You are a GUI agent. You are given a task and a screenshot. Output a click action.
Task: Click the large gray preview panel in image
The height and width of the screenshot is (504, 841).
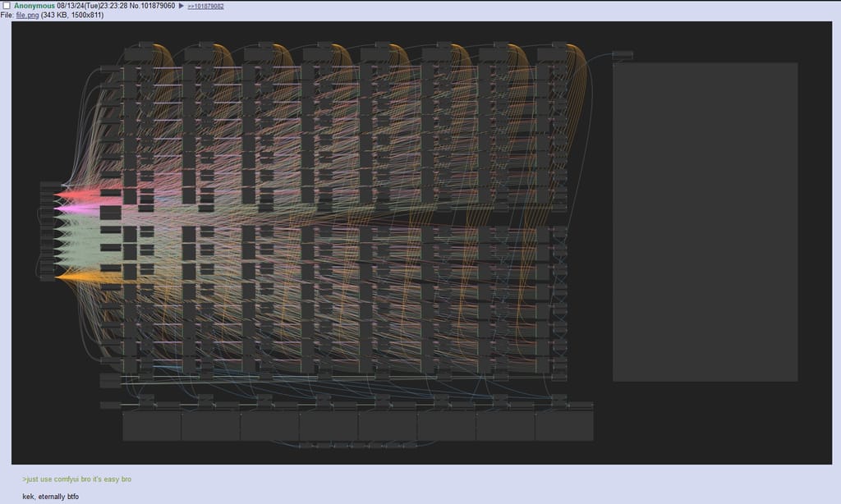pyautogui.click(x=705, y=222)
